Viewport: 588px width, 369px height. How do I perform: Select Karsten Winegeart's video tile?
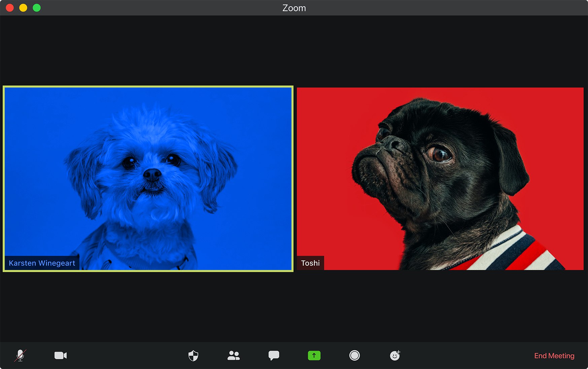pyautogui.click(x=148, y=179)
